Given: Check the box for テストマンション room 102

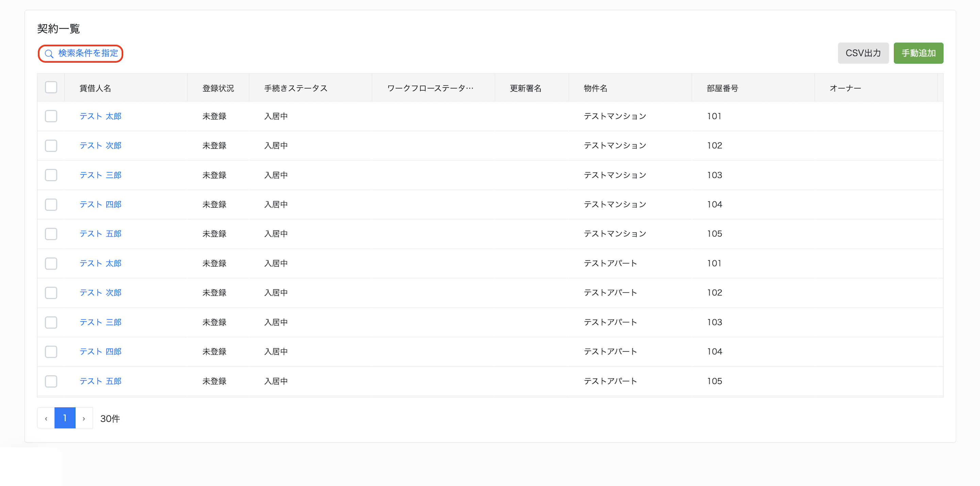Looking at the screenshot, I should (x=51, y=145).
